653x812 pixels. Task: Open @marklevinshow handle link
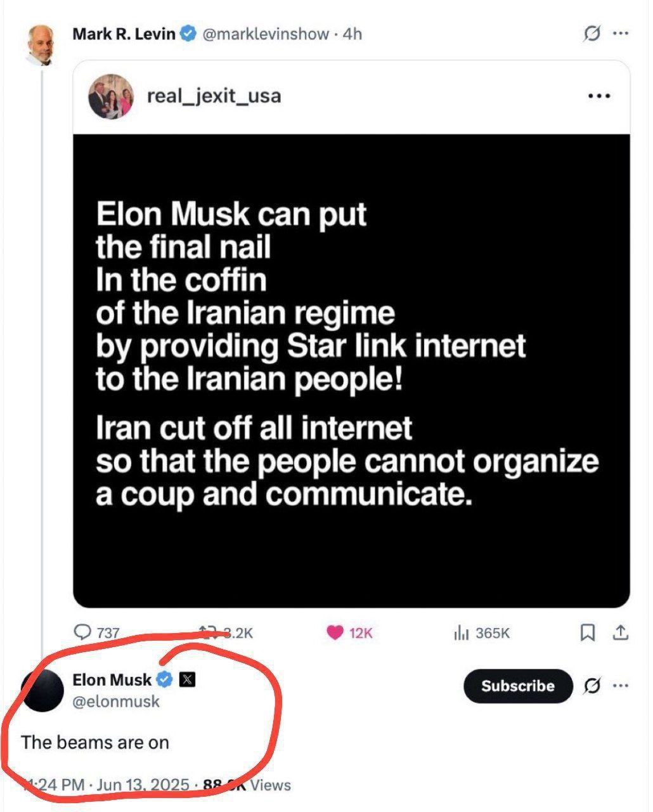tap(266, 34)
